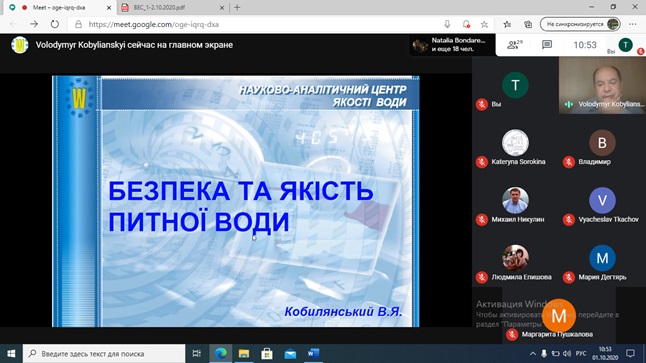The image size is (646, 363).
Task: Select the Meet oge-iqrq-dxa tab
Action: point(61,7)
